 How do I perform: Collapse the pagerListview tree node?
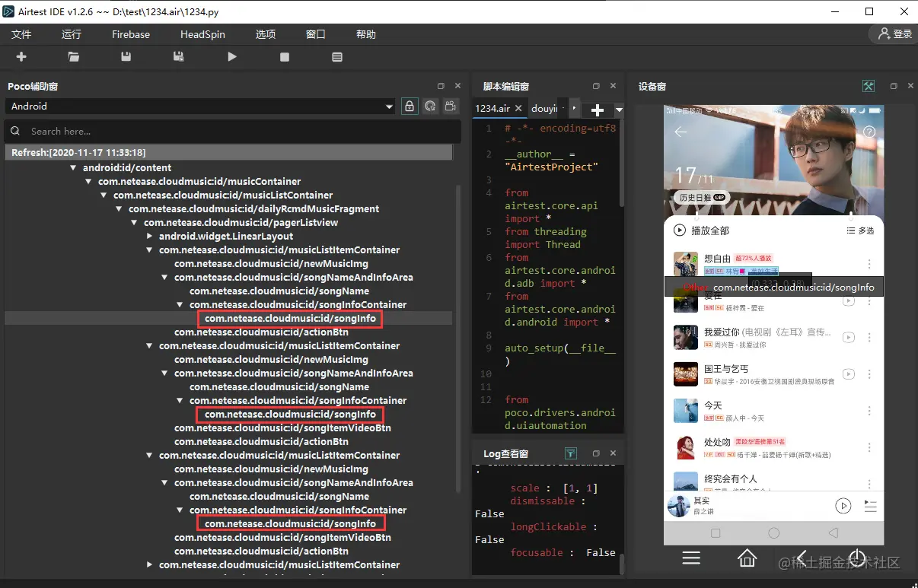pos(135,223)
